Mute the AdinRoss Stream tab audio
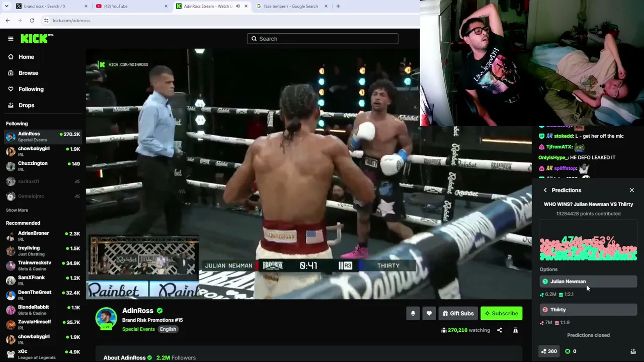 click(x=237, y=6)
